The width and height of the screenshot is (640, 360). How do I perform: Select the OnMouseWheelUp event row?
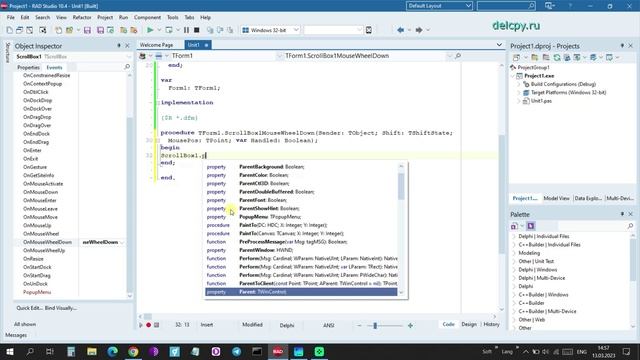[x=72, y=251]
